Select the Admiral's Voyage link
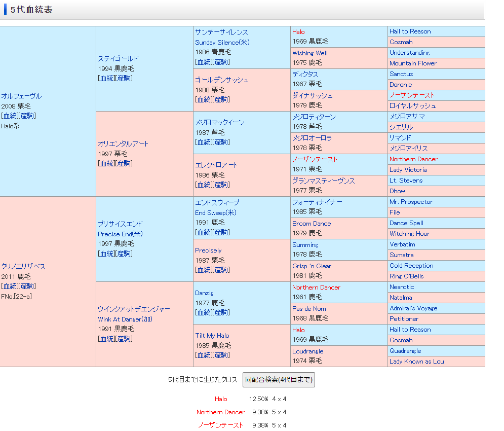Viewport: 504px width, 431px height. click(413, 308)
